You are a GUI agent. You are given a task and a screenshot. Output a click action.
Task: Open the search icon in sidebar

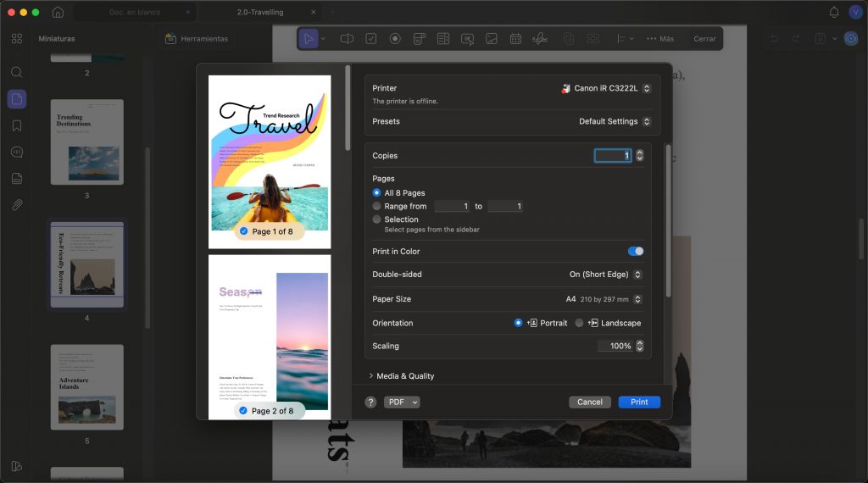point(17,73)
